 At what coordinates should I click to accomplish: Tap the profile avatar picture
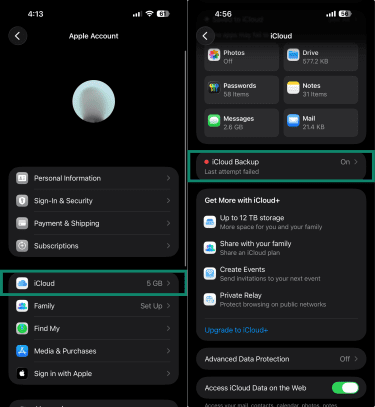tap(94, 101)
